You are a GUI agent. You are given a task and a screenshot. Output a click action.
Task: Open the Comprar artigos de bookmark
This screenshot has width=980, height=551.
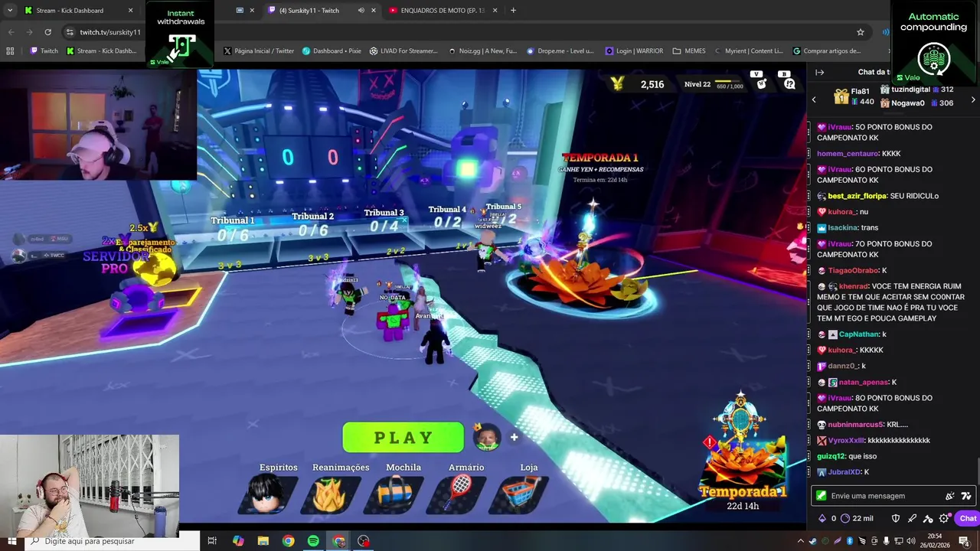click(827, 51)
